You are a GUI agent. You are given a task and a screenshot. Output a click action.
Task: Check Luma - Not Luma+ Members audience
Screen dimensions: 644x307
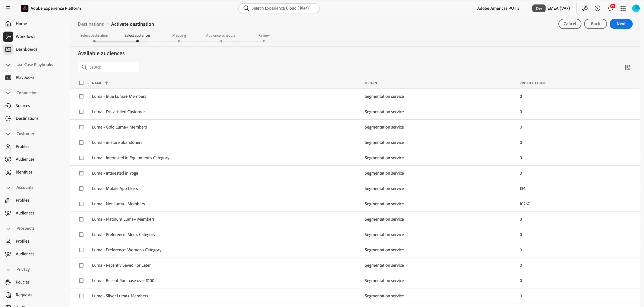pos(81,204)
